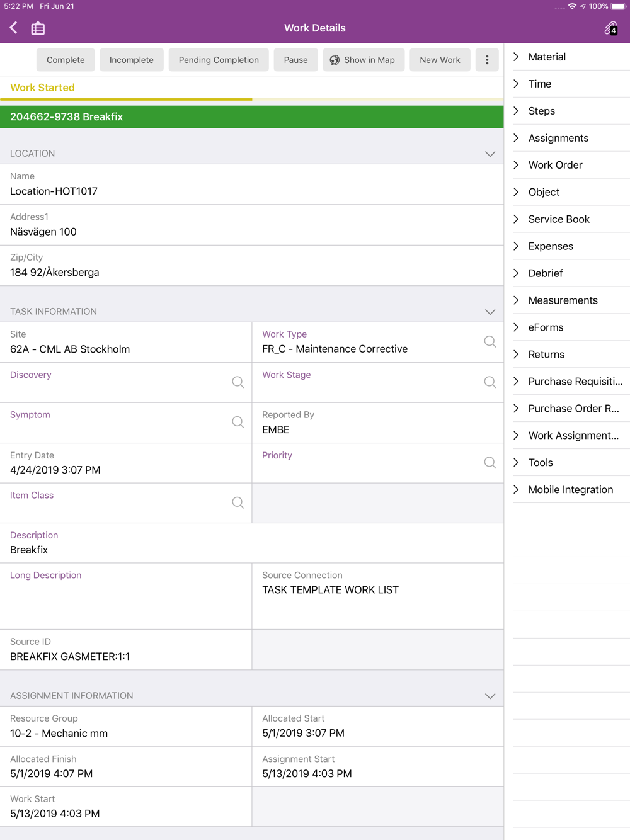Image resolution: width=630 pixels, height=840 pixels.
Task: Click the green 204662-9738 Breakfix header
Action: click(x=252, y=117)
